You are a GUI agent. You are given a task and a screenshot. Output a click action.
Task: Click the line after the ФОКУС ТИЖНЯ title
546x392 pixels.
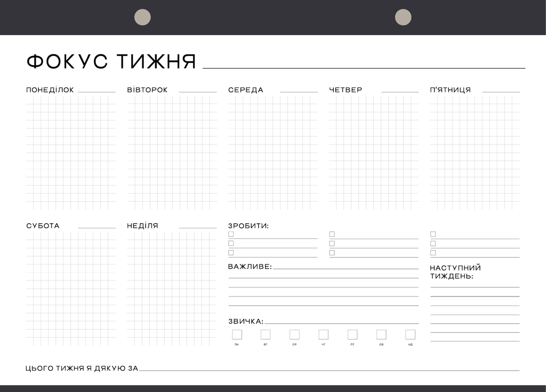pyautogui.click(x=364, y=67)
